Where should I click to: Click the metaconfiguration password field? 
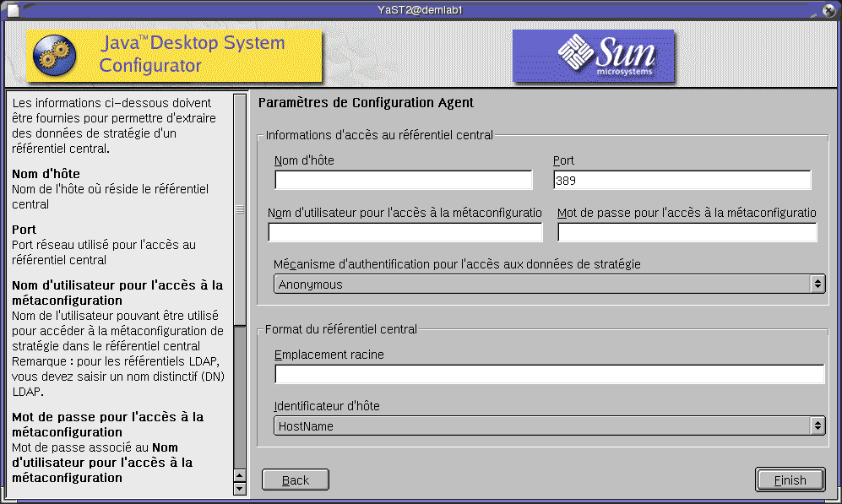tap(686, 231)
